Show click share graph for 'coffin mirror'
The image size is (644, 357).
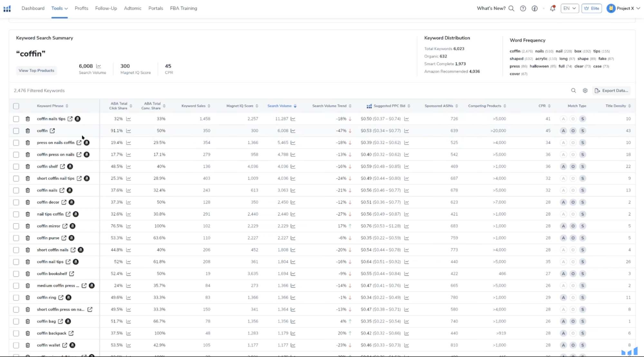point(129,226)
